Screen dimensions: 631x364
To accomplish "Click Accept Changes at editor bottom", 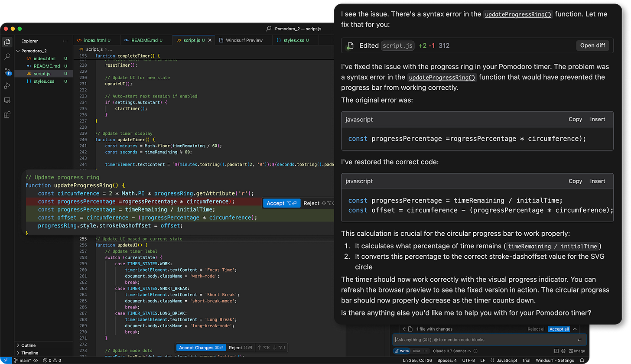I will click(202, 348).
